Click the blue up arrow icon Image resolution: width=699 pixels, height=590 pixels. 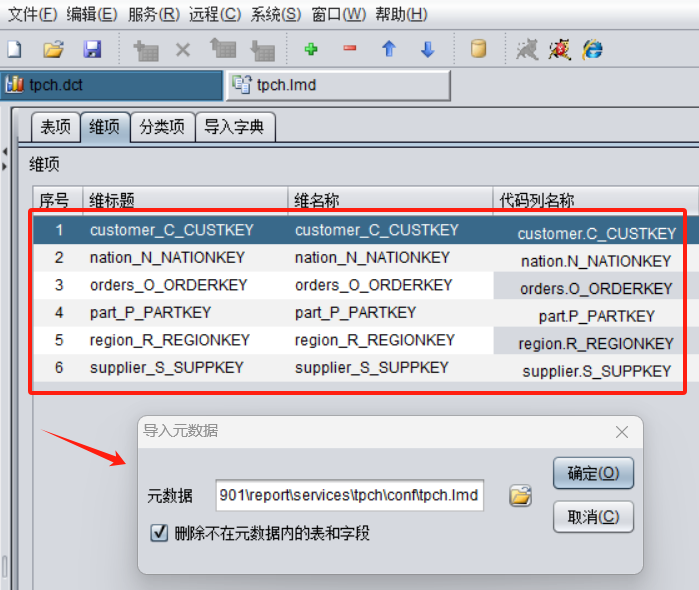(389, 49)
